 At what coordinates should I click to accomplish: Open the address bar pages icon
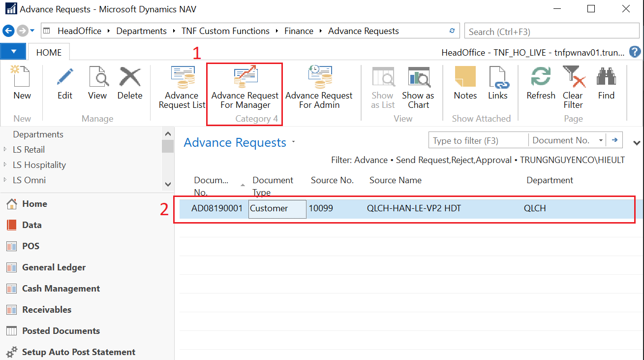[47, 31]
